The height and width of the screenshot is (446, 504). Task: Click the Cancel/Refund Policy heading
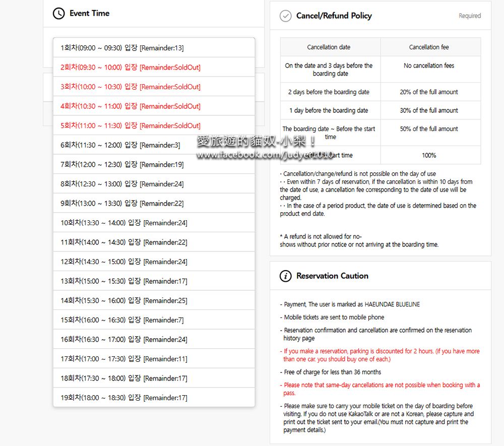pos(334,16)
